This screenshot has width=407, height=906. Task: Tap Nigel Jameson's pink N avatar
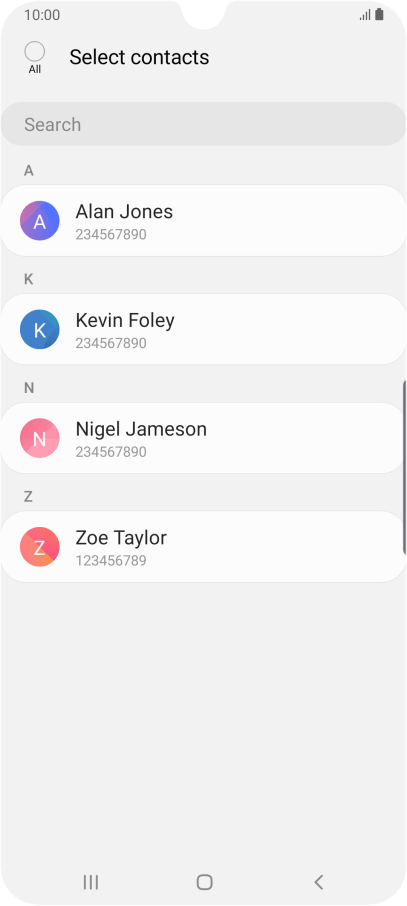(x=40, y=438)
